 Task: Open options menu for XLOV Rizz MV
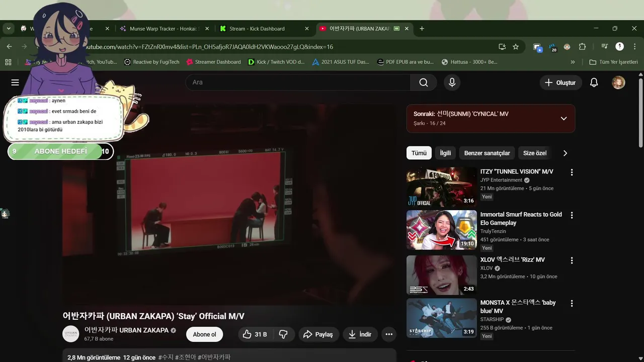tap(572, 260)
